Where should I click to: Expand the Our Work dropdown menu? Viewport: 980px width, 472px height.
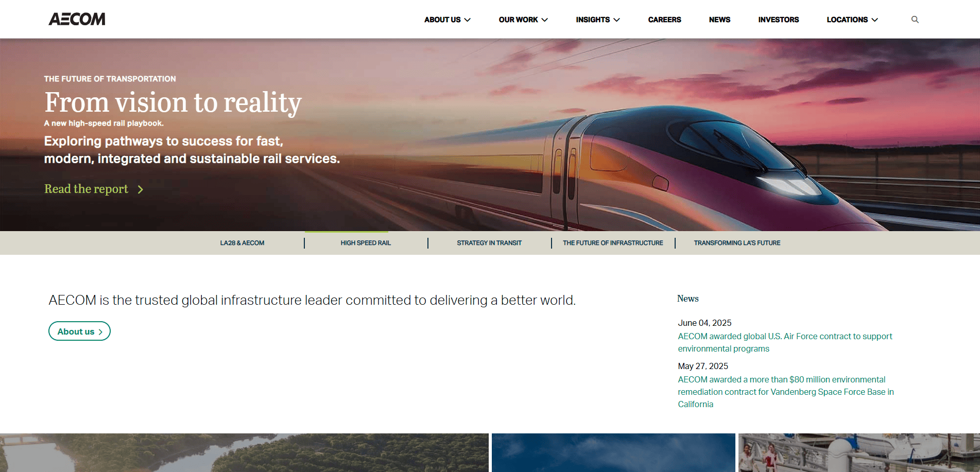(x=523, y=20)
